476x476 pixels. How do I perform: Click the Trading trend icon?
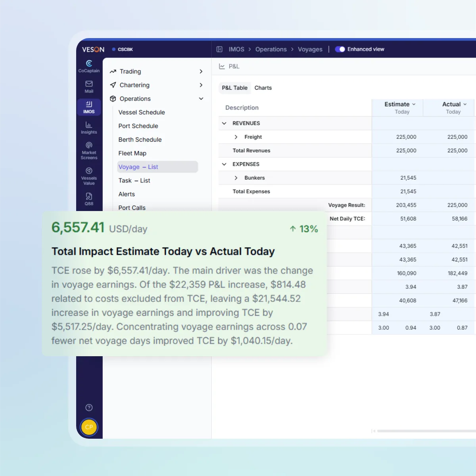click(113, 71)
